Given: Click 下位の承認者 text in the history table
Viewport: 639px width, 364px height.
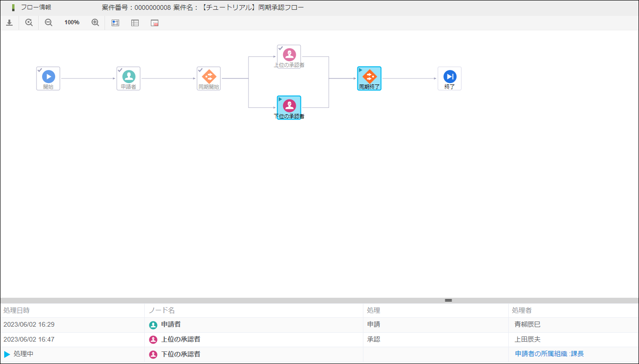Looking at the screenshot, I should coord(181,354).
